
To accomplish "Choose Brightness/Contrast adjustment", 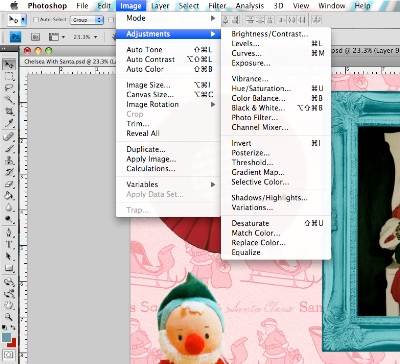I will point(276,34).
